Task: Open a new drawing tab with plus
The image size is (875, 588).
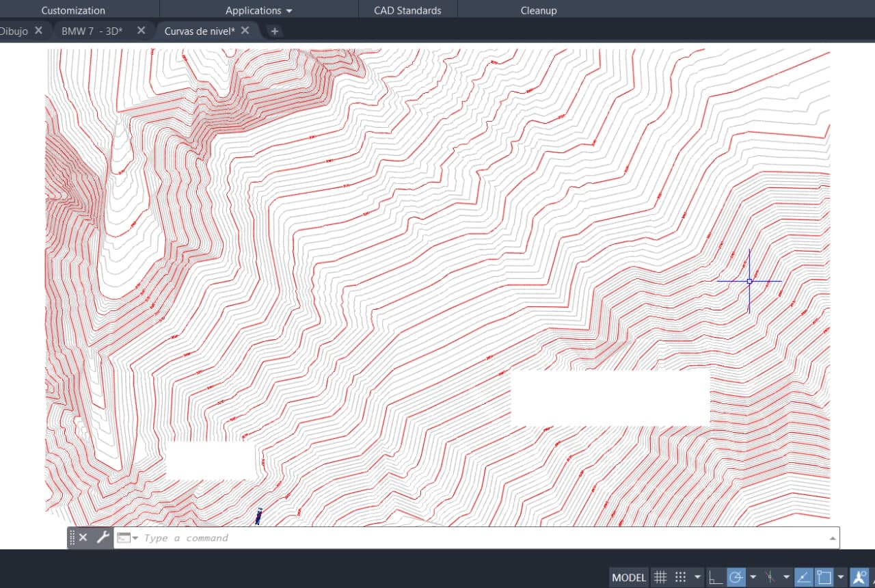Action: (274, 31)
